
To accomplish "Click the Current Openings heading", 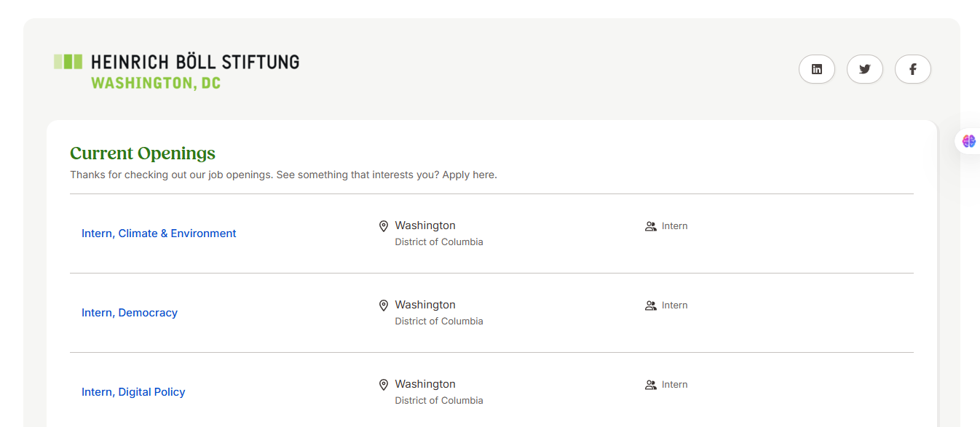I will point(143,153).
